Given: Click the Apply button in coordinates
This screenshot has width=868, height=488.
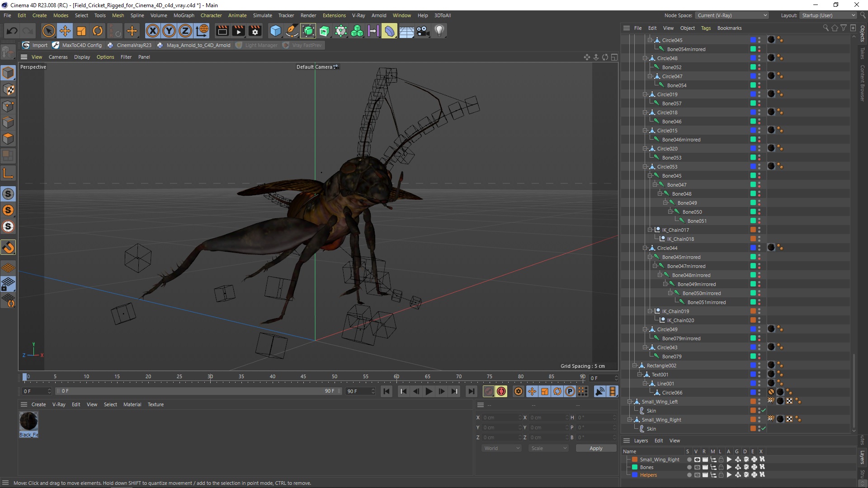Looking at the screenshot, I should click(596, 448).
